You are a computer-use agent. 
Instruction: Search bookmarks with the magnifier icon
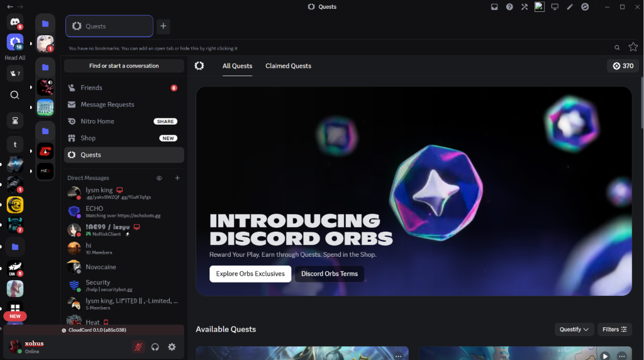[617, 48]
